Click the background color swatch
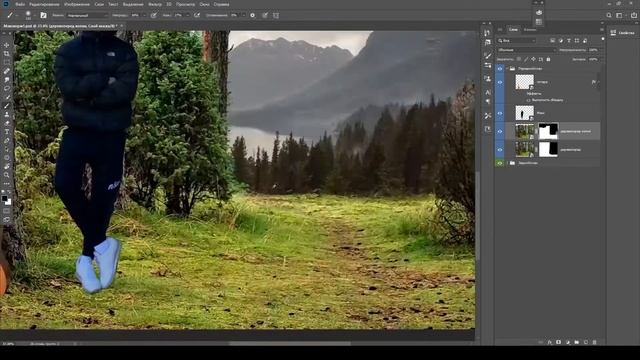Image resolution: width=640 pixels, height=360 pixels. point(9,202)
